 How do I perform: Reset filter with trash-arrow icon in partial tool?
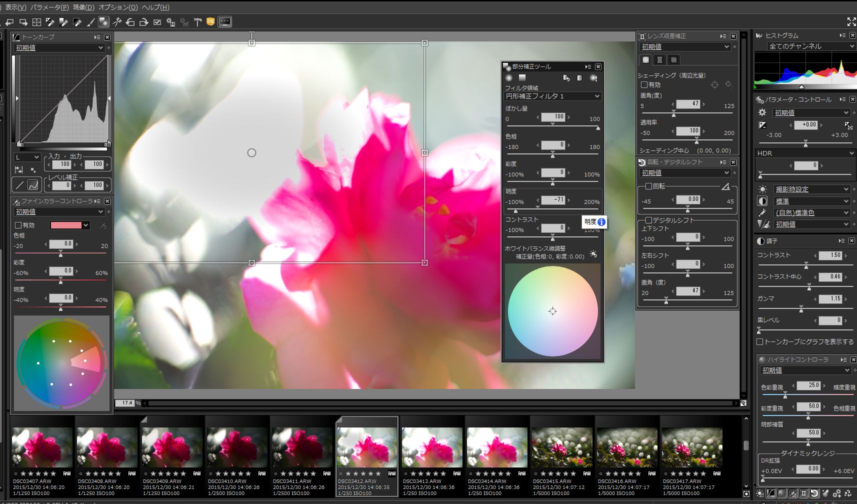(566, 78)
